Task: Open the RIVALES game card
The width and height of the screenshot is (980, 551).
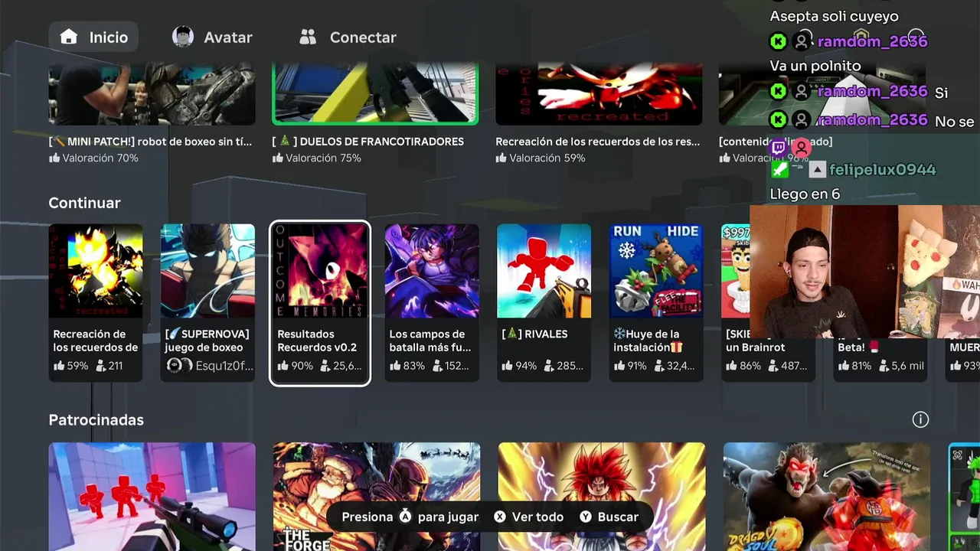Action: tap(544, 303)
